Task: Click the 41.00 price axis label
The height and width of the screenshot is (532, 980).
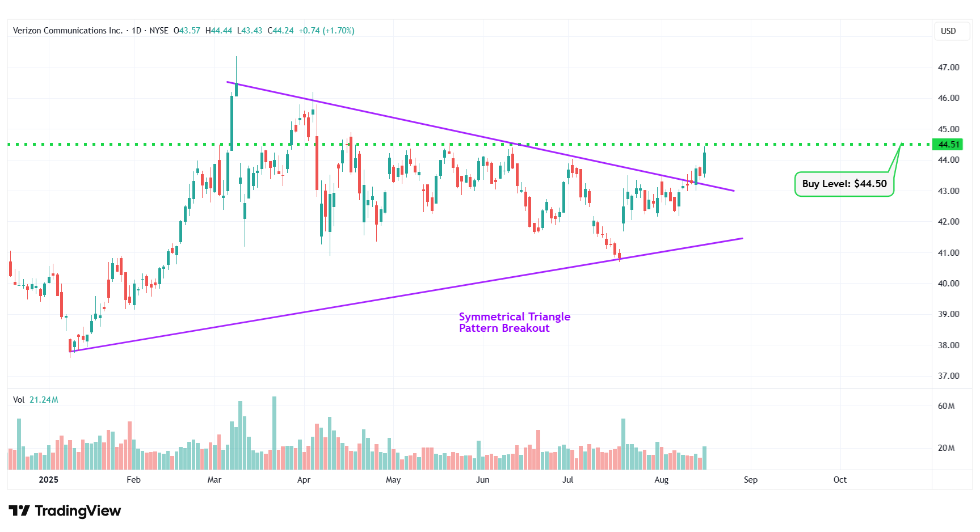Action: tap(948, 253)
